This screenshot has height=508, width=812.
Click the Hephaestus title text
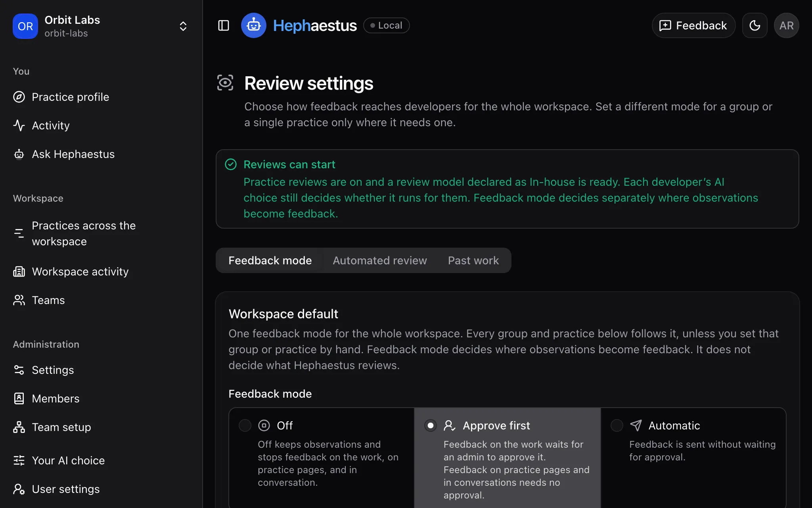point(315,25)
